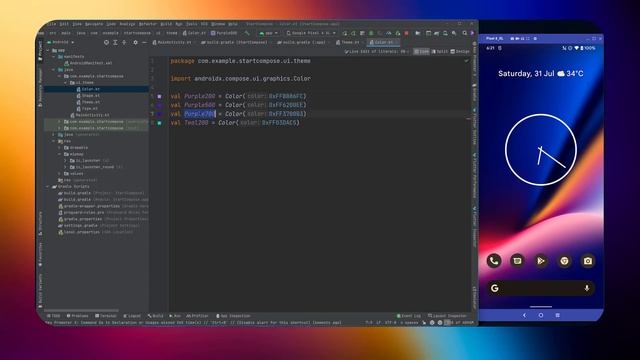This screenshot has width=640, height=360.
Task: Open Messages app on the emulator
Action: 517,260
